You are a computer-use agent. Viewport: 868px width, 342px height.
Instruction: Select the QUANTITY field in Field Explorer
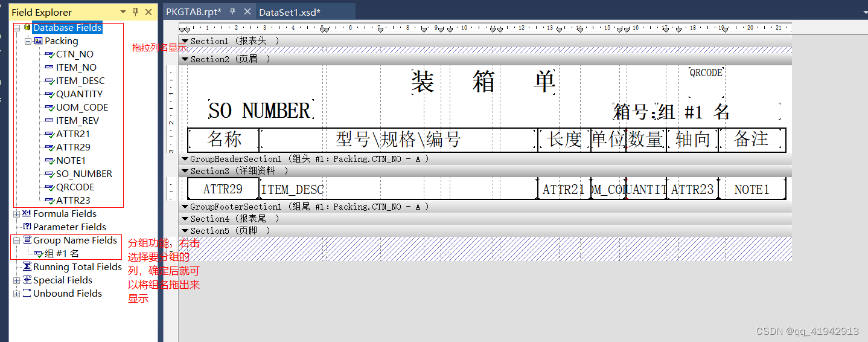click(x=79, y=94)
